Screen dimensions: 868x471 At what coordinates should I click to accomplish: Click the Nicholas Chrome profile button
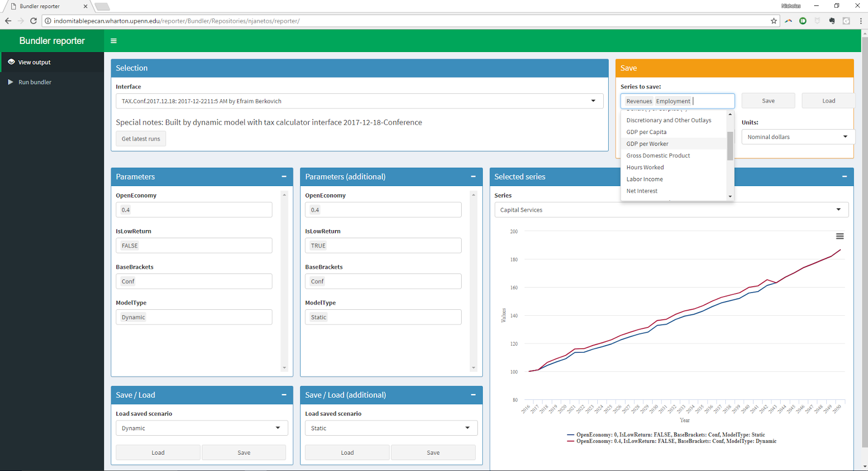791,6
